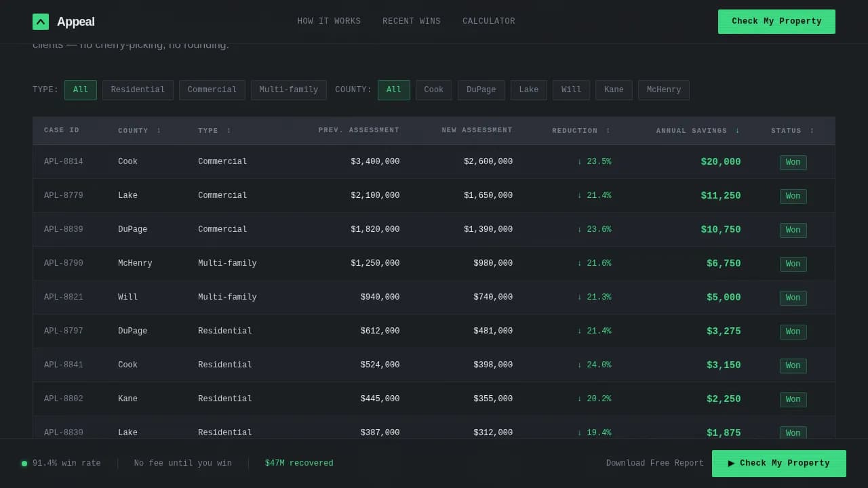Go to Recent Wins section
868x488 pixels.
411,22
